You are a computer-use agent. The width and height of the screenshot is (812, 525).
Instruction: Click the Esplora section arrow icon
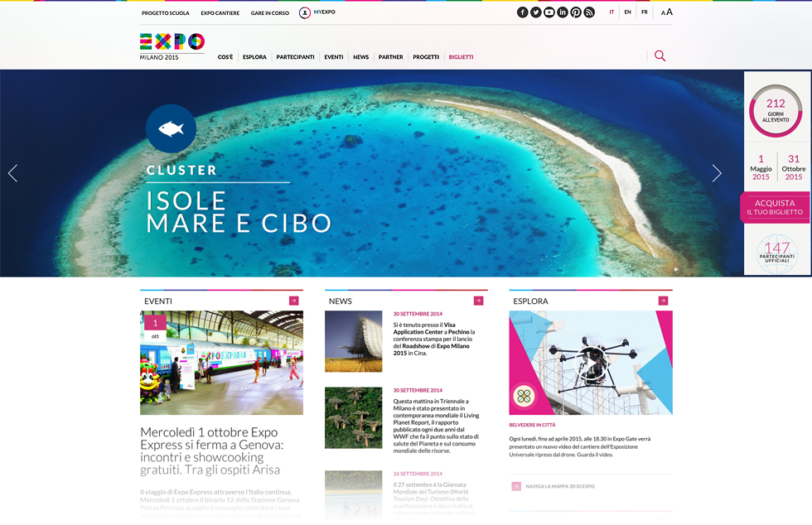click(663, 301)
